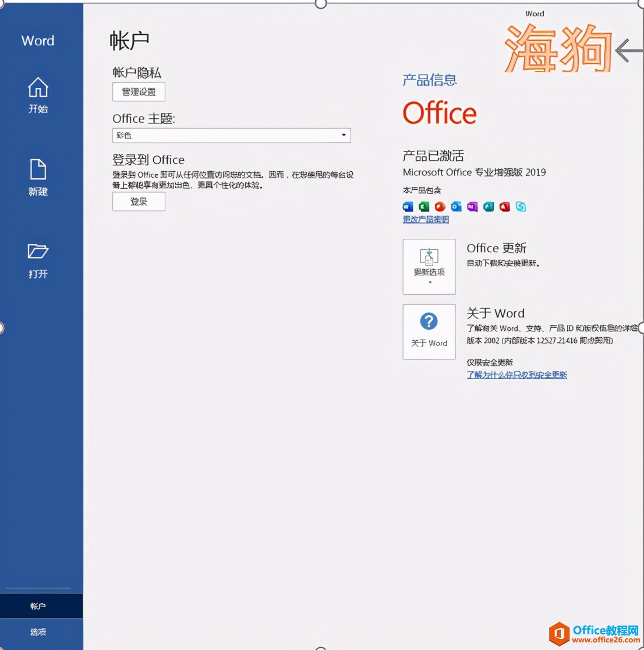Select the 帐户 tab in sidebar
This screenshot has width=644, height=650.
41,606
